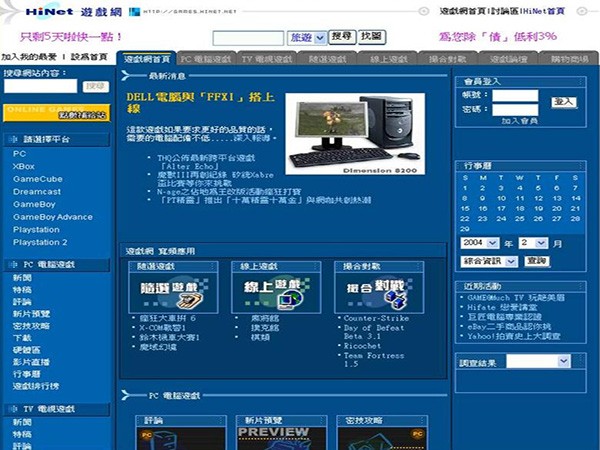This screenshot has height=450, width=600.
Task: Click the sidebar site search 搜尋 button
Action: pyautogui.click(x=96, y=86)
